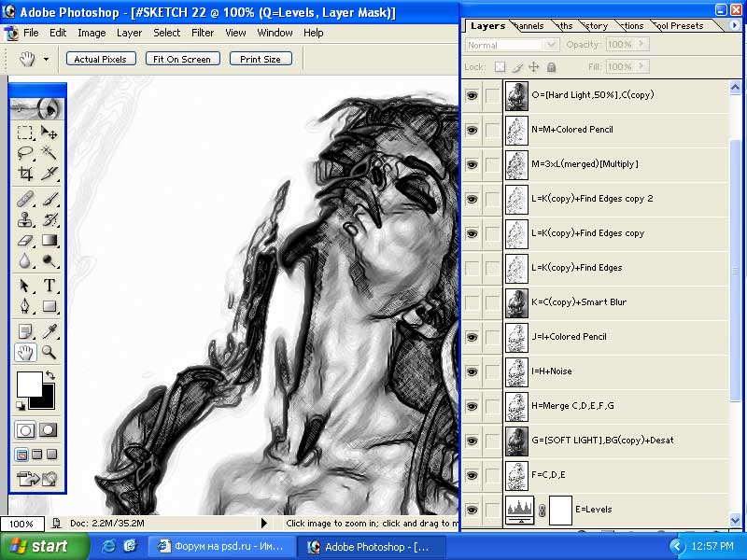This screenshot has width=747, height=560.
Task: Select the Healing Brush tool
Action: pyautogui.click(x=25, y=199)
